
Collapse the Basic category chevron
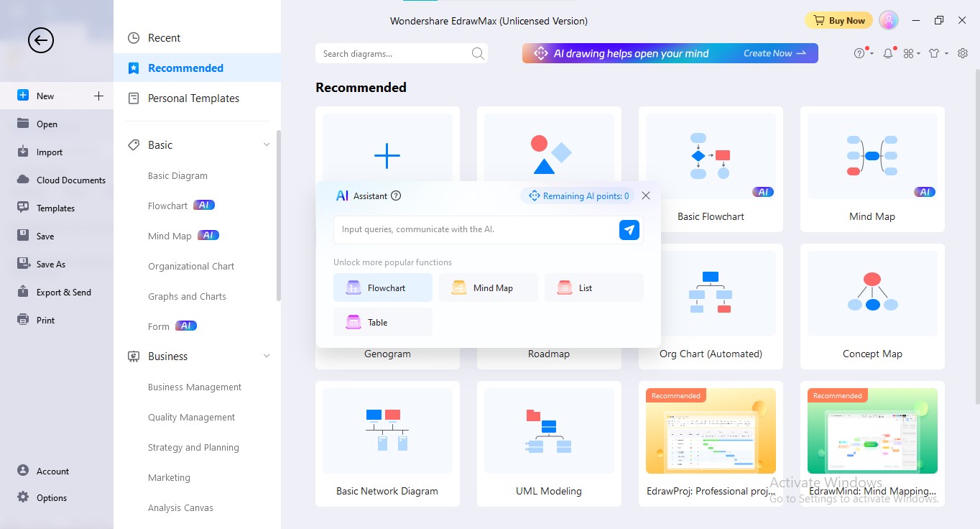point(267,145)
